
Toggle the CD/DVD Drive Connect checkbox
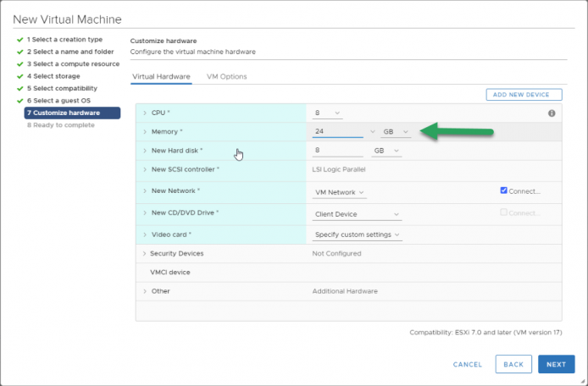point(503,212)
